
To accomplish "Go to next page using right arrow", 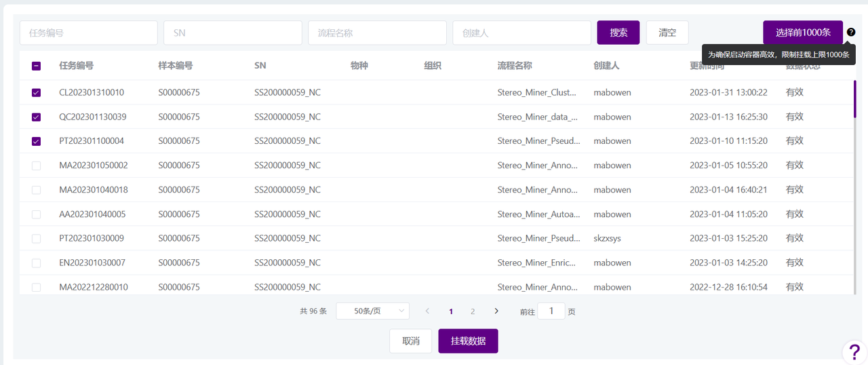I will pos(496,311).
